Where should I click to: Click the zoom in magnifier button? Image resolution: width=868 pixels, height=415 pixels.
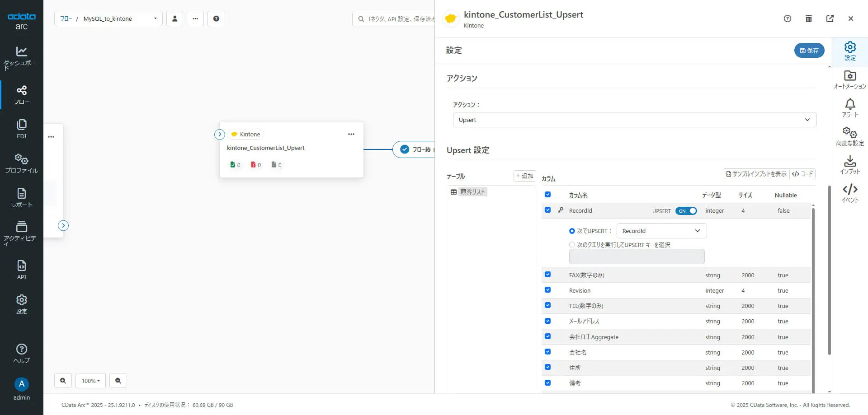pyautogui.click(x=63, y=381)
